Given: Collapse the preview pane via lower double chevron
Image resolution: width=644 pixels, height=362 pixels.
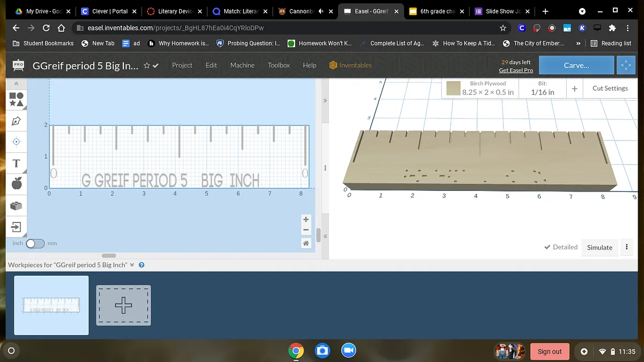Looking at the screenshot, I should pyautogui.click(x=325, y=236).
